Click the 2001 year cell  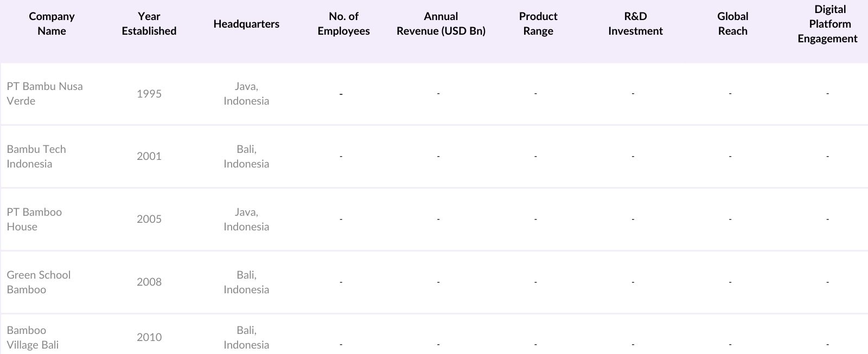tap(149, 156)
